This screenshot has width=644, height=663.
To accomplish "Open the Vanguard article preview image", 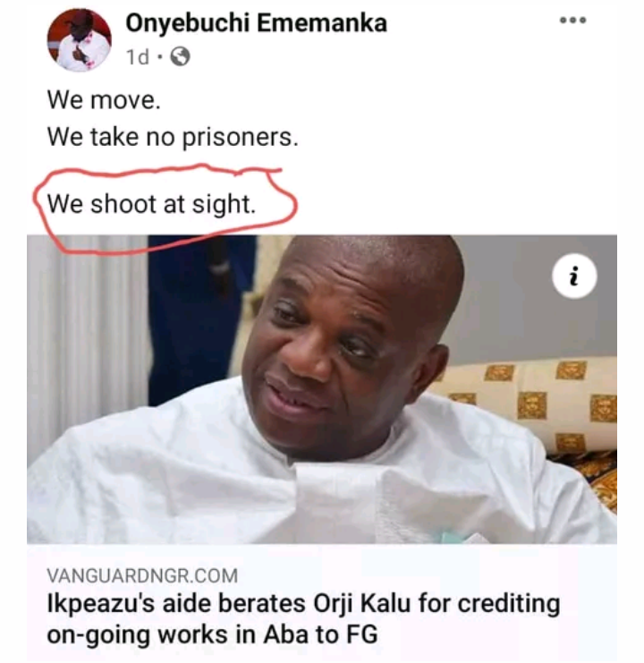I will click(x=322, y=389).
